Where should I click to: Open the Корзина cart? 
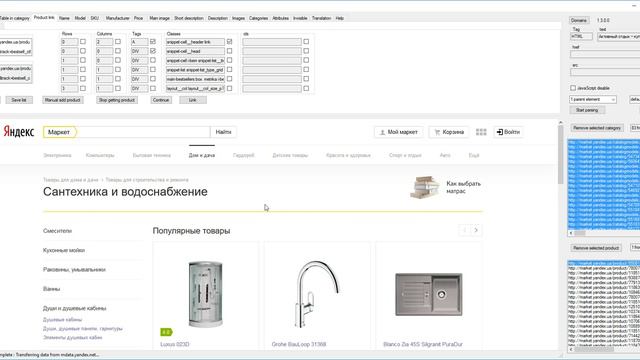point(449,132)
